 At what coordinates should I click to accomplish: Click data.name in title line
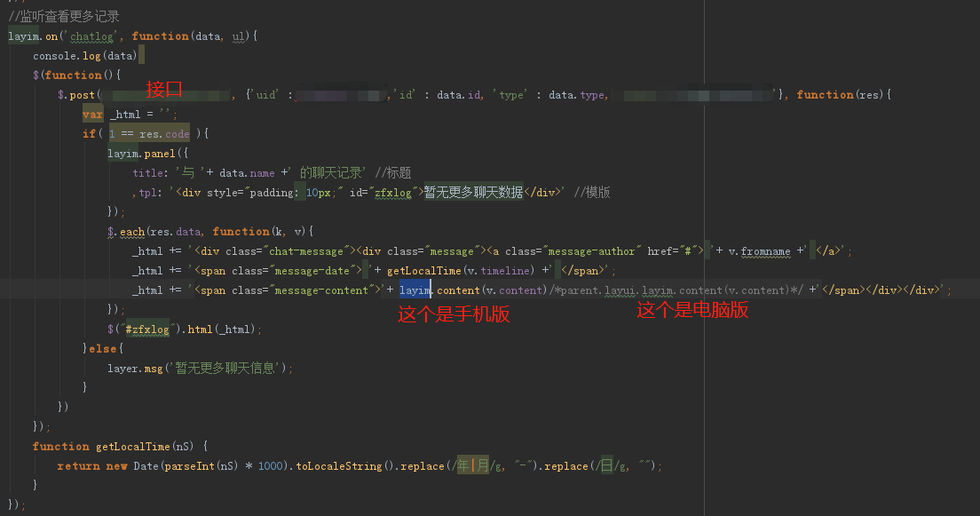(x=247, y=172)
